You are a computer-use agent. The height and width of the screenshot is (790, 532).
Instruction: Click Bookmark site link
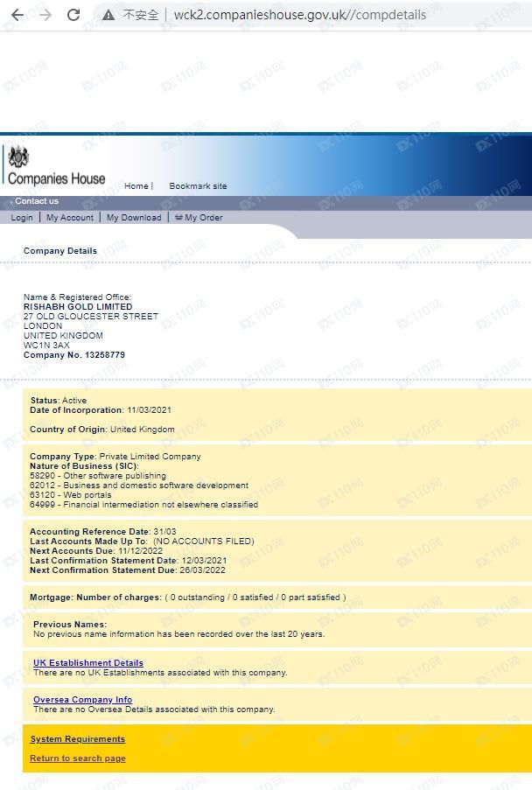pyautogui.click(x=198, y=186)
